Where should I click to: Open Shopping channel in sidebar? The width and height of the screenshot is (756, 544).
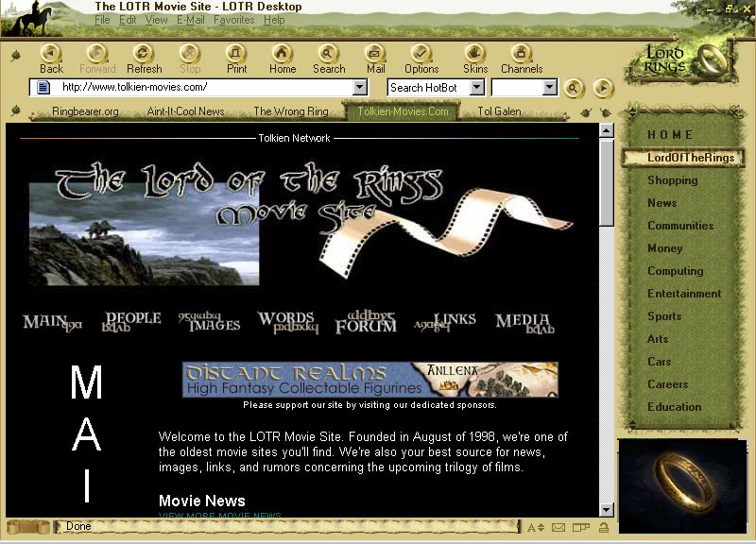(x=673, y=180)
